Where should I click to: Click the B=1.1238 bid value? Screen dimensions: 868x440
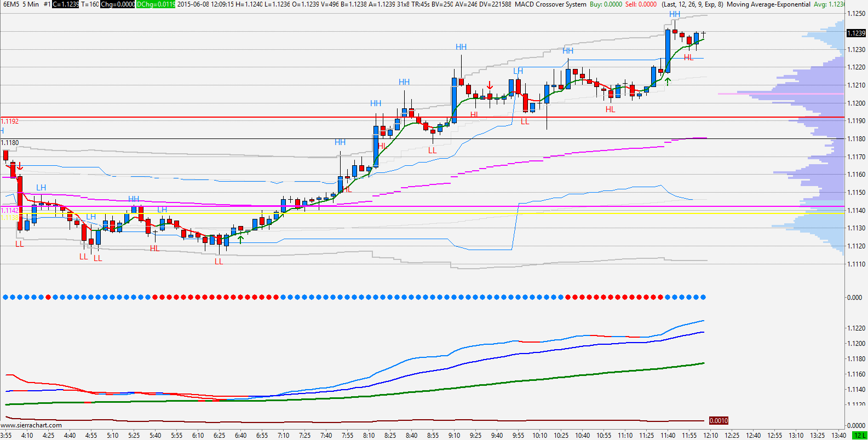[x=354, y=4]
